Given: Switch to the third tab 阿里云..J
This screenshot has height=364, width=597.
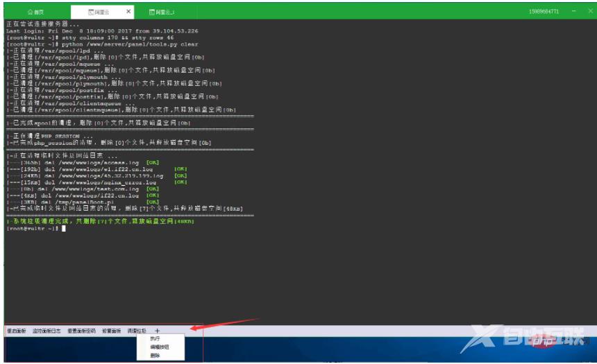Looking at the screenshot, I should (165, 12).
